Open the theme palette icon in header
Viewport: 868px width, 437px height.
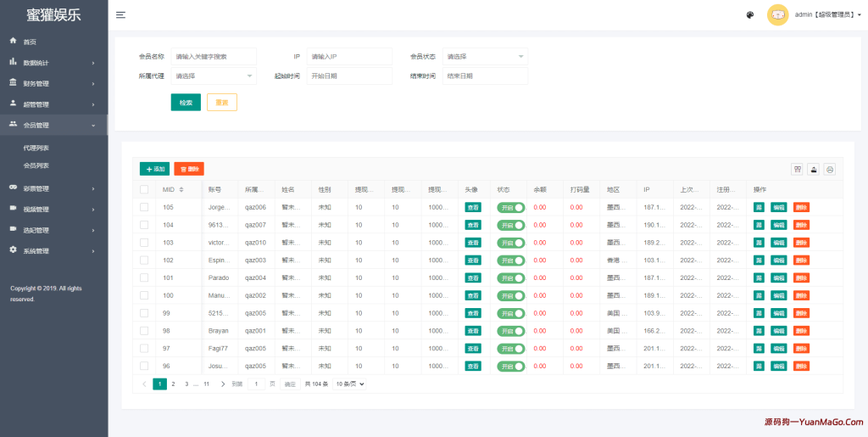click(x=750, y=15)
